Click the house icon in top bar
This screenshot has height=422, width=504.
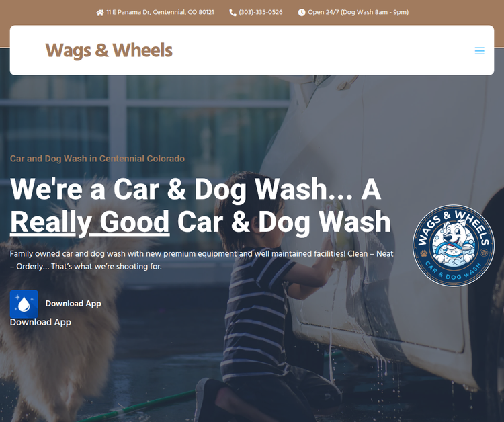tap(100, 13)
